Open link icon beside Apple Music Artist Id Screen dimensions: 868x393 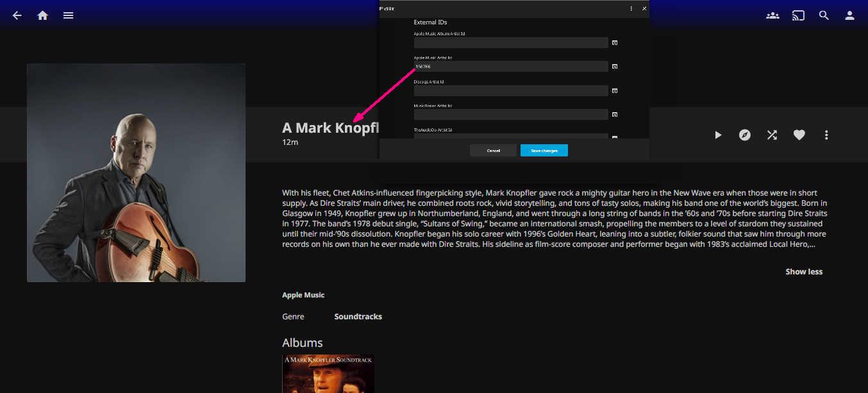[x=614, y=67]
